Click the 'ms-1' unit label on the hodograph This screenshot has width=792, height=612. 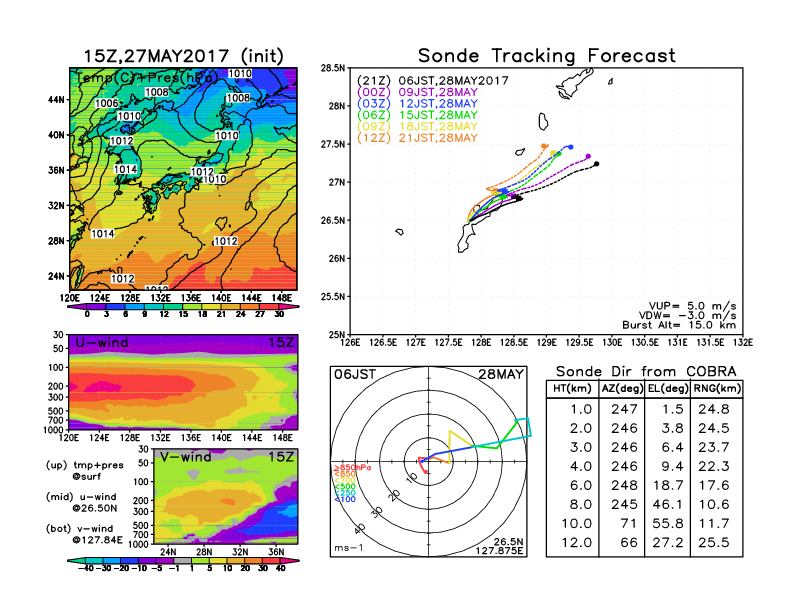pos(348,548)
